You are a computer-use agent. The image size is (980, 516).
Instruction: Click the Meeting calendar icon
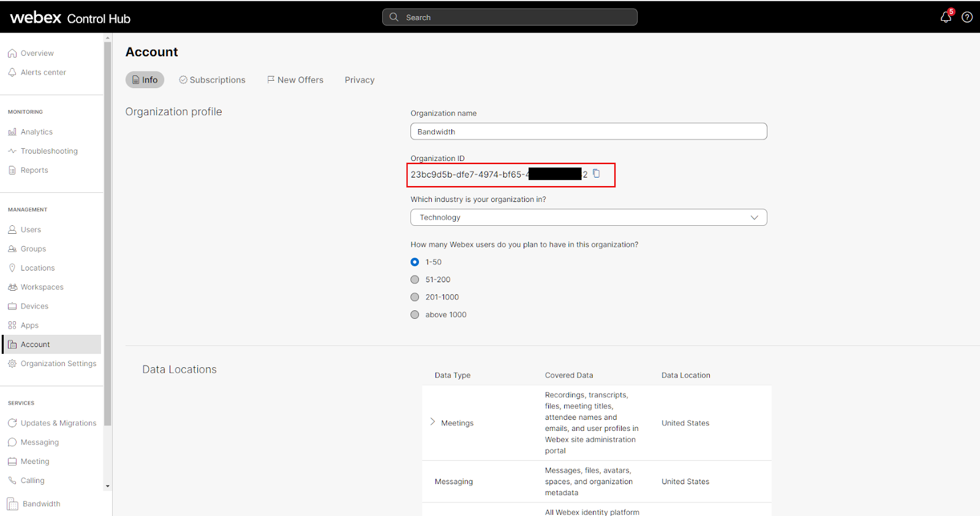tap(12, 462)
